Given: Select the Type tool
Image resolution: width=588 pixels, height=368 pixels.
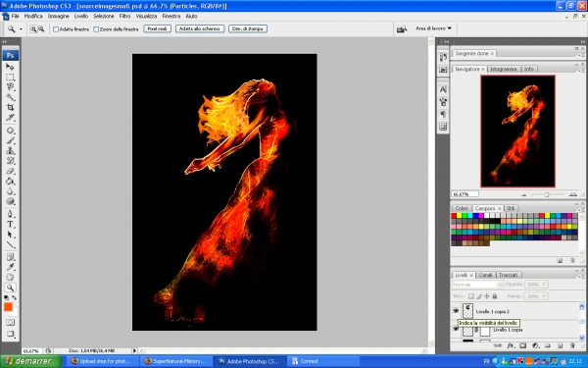Looking at the screenshot, I should (x=10, y=225).
